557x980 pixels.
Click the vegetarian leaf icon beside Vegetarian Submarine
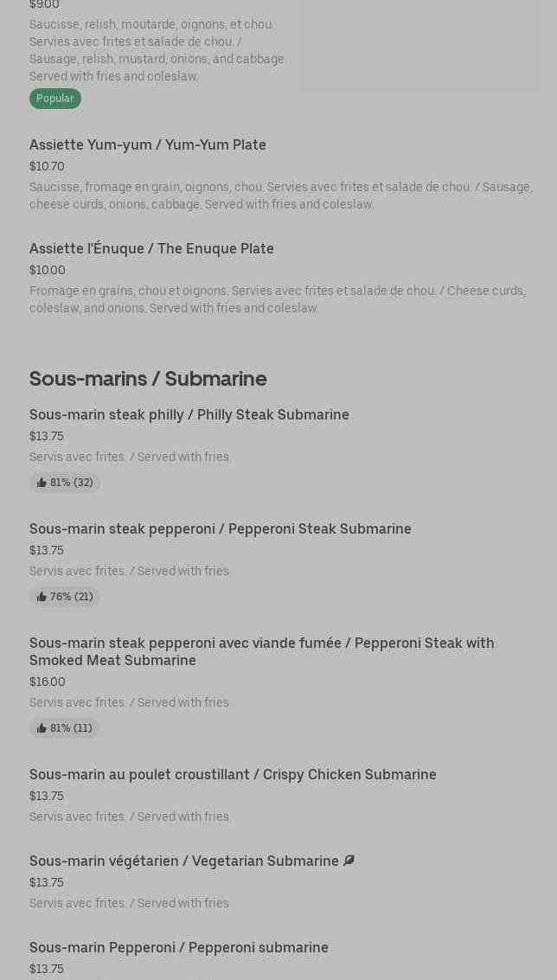coord(349,860)
